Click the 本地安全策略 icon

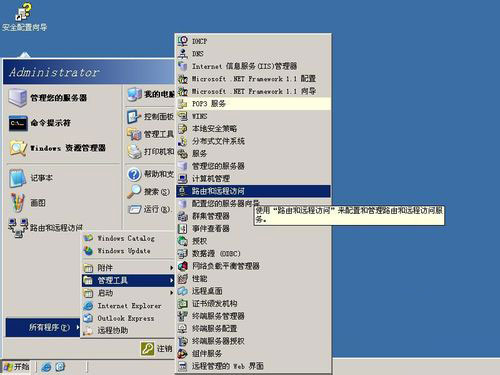coord(183,129)
